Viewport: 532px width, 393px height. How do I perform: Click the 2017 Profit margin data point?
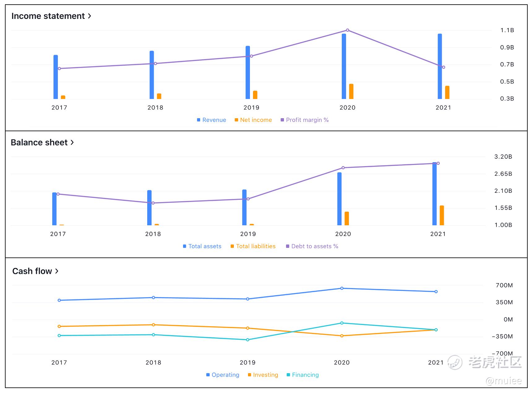coord(59,69)
